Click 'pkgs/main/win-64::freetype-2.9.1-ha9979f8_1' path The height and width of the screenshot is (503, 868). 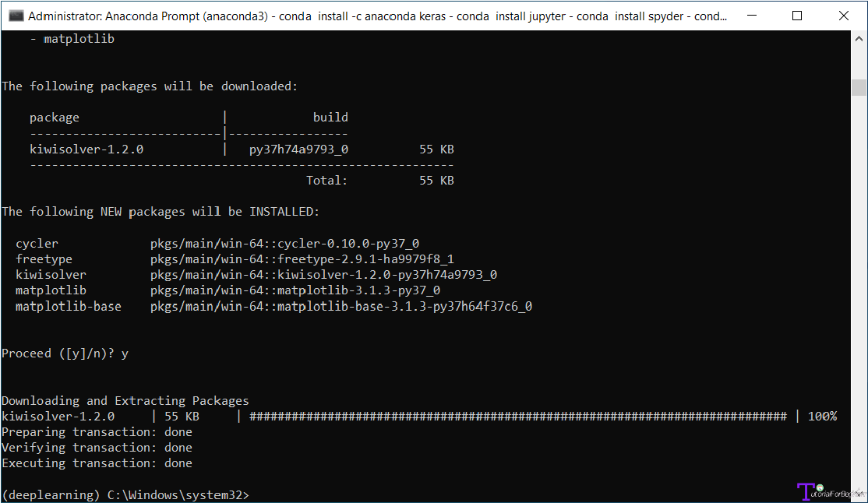[x=302, y=259]
